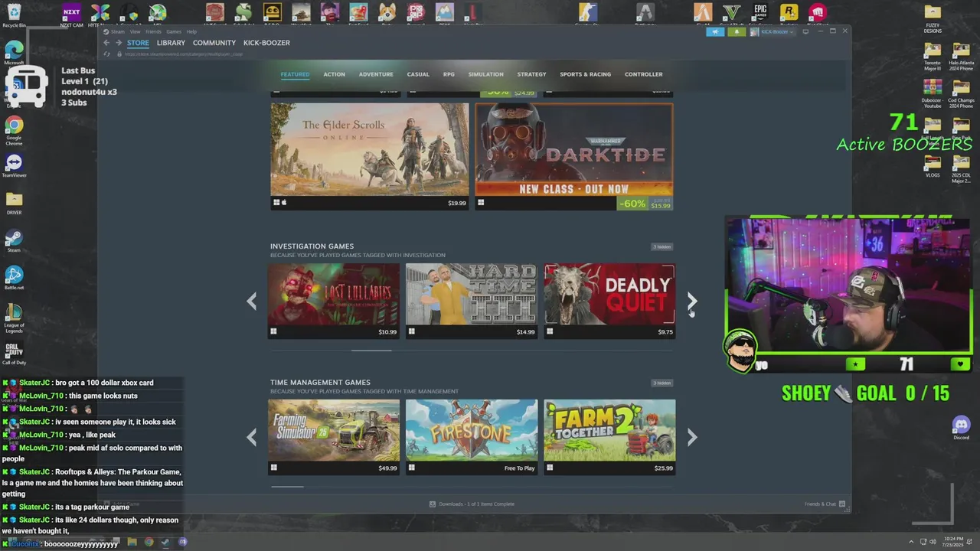Open the KICK-BOOZER profile section
The height and width of the screenshot is (551, 980).
[266, 43]
